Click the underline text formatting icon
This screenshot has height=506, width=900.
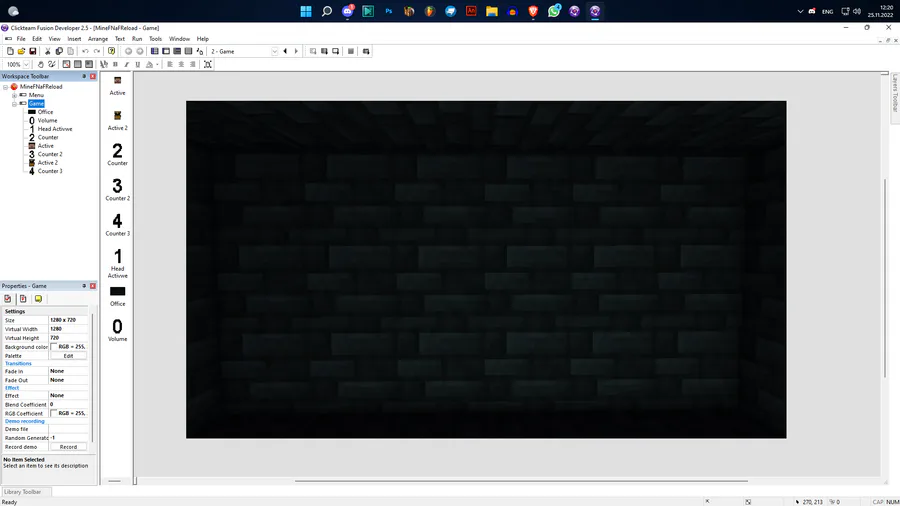(x=138, y=64)
